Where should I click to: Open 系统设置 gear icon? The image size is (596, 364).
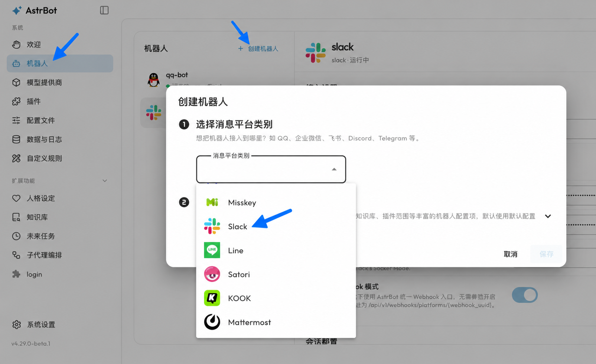[x=16, y=325]
